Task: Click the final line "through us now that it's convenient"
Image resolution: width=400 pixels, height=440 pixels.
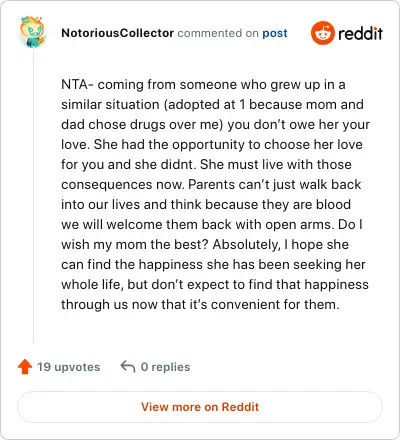Action: (200, 304)
